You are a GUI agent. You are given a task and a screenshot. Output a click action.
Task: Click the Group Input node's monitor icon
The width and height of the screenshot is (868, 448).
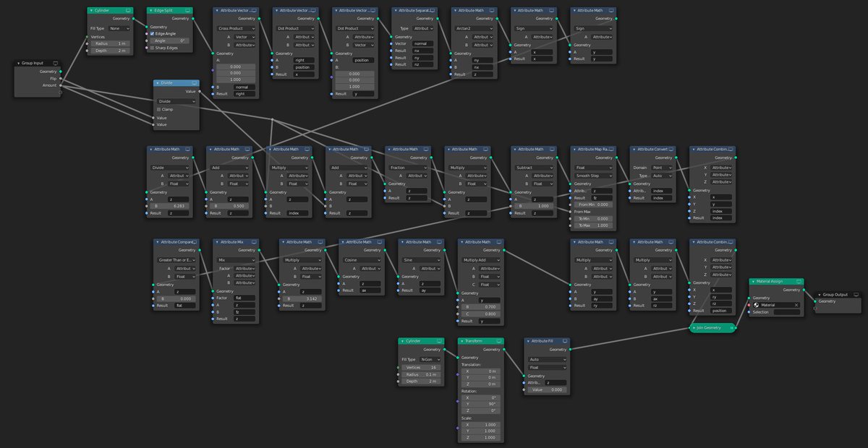tap(56, 64)
